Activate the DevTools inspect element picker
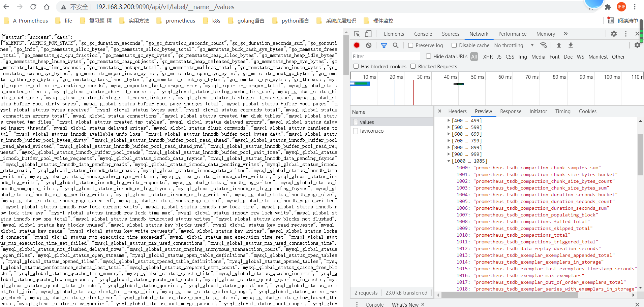 tap(357, 34)
